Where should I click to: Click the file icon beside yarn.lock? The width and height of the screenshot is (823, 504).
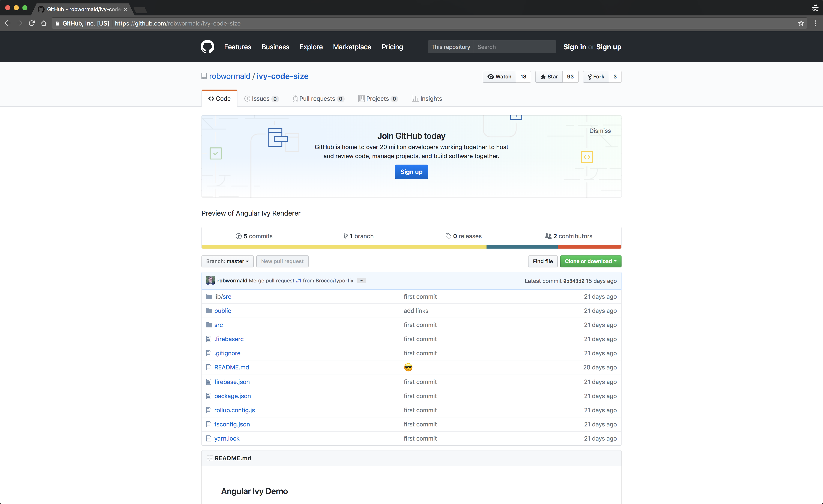tap(209, 438)
